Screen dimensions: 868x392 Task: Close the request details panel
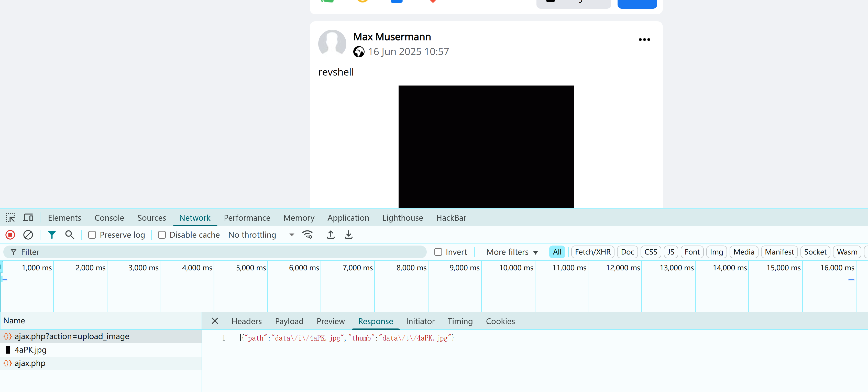(215, 321)
